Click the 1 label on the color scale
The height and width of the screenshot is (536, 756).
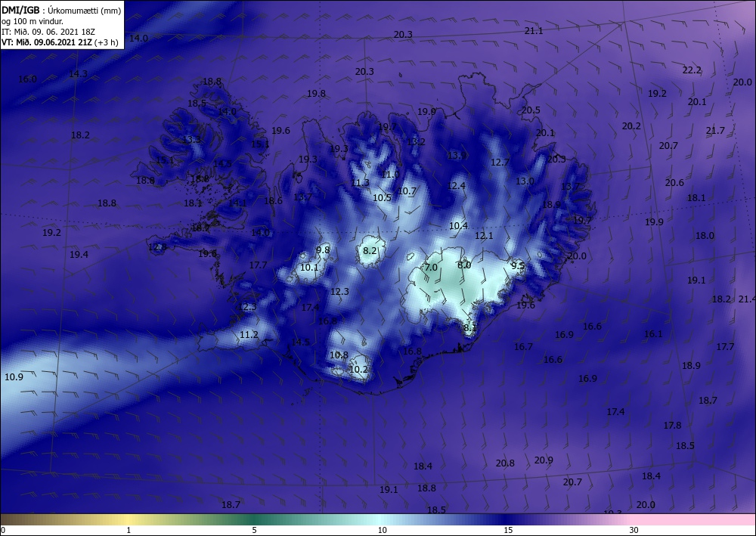[x=129, y=530]
